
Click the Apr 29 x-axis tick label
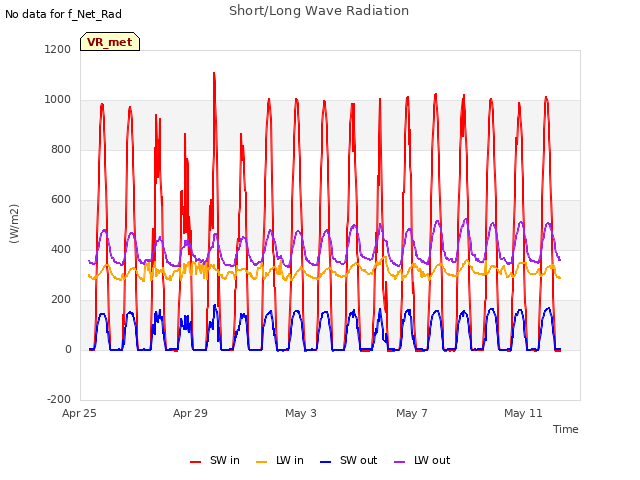[x=190, y=413]
